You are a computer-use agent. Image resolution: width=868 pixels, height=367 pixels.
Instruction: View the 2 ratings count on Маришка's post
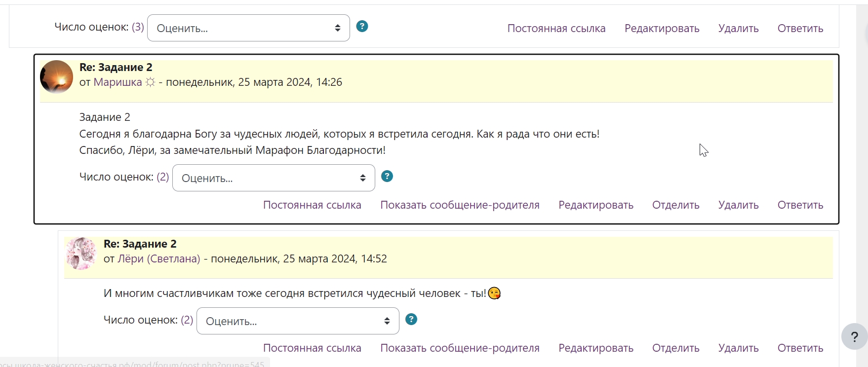click(163, 177)
